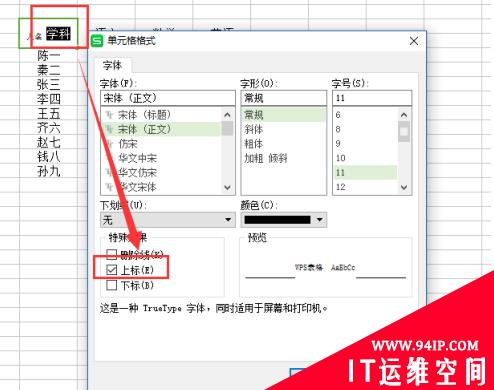Switch to the 字体 tab
The height and width of the screenshot is (390, 494).
[112, 65]
